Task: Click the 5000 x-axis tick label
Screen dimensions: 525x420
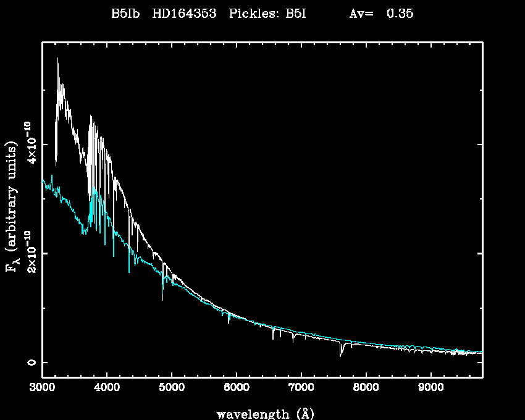Action: coord(171,388)
